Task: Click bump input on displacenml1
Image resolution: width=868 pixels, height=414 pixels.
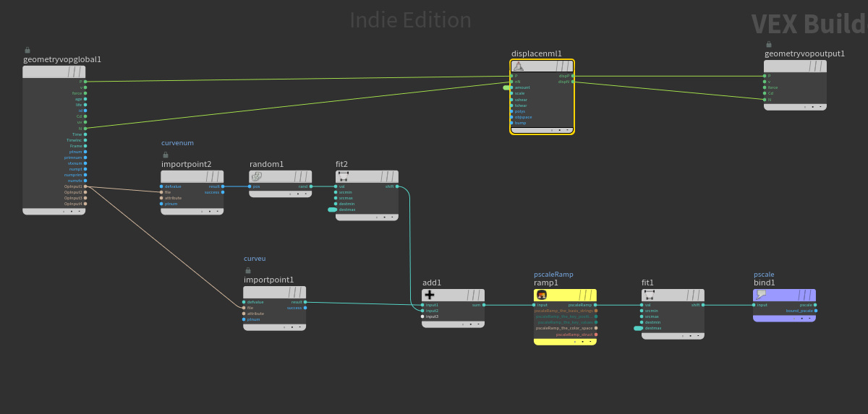Action: pos(511,123)
